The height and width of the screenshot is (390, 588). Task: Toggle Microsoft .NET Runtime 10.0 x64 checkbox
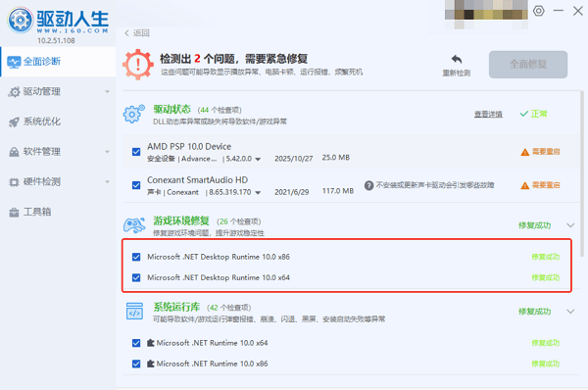click(136, 343)
